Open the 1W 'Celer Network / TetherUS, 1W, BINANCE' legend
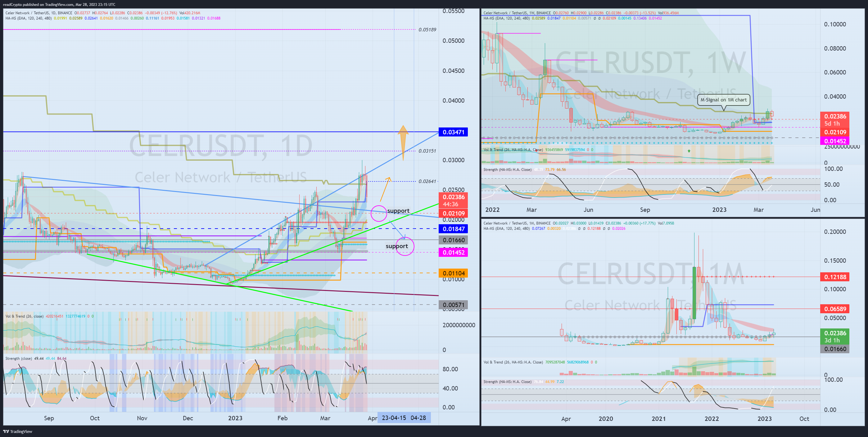The height and width of the screenshot is (437, 868). point(517,13)
